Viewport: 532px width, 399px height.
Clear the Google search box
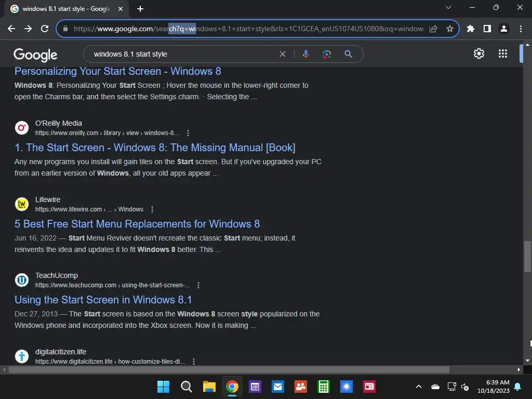click(282, 54)
